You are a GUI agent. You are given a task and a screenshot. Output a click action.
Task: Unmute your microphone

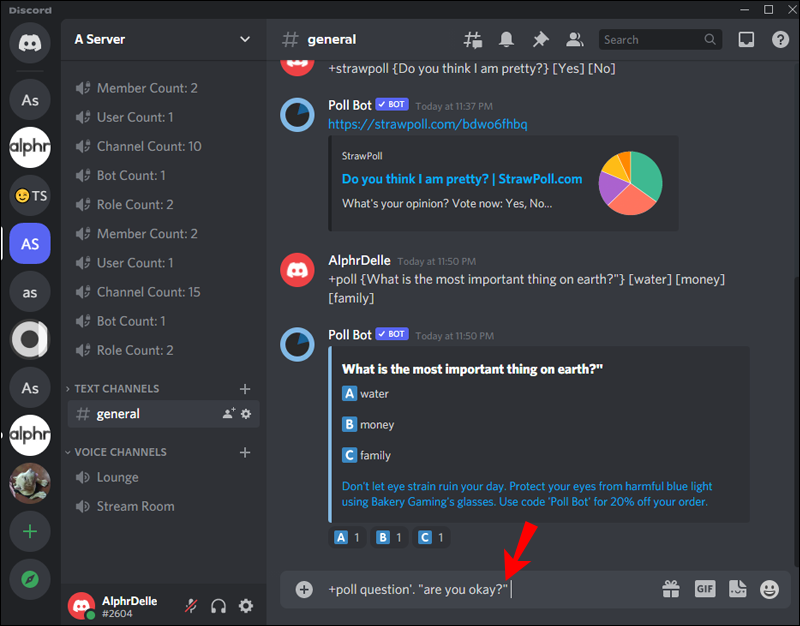click(x=190, y=605)
